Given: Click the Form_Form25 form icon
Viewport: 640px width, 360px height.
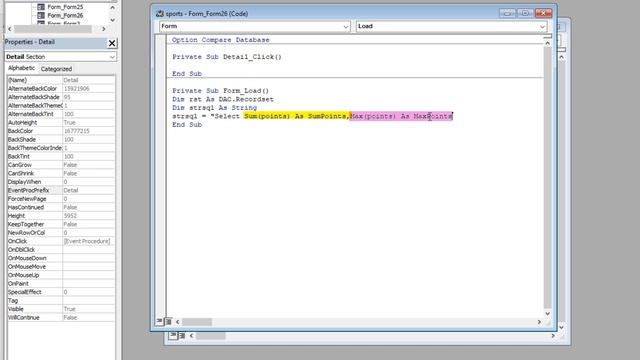Looking at the screenshot, I should [41, 7].
